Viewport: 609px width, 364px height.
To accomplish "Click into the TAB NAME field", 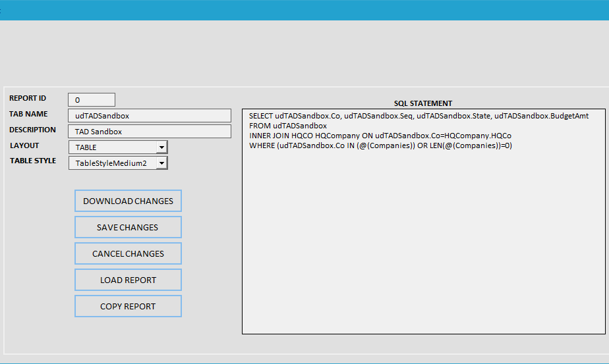I will pos(150,116).
